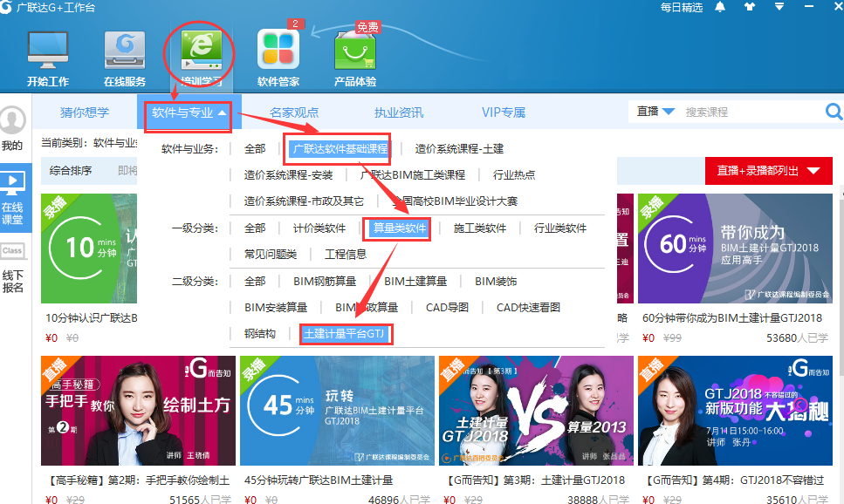Click the 53680人已学 count text
This screenshot has height=504, width=844.
(797, 337)
